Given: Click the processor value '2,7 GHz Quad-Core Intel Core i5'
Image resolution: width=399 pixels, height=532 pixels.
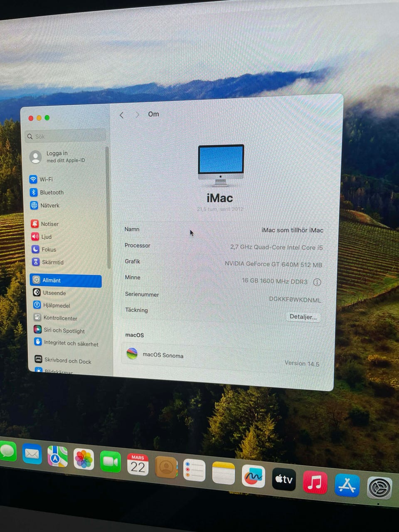Looking at the screenshot, I should (x=276, y=247).
